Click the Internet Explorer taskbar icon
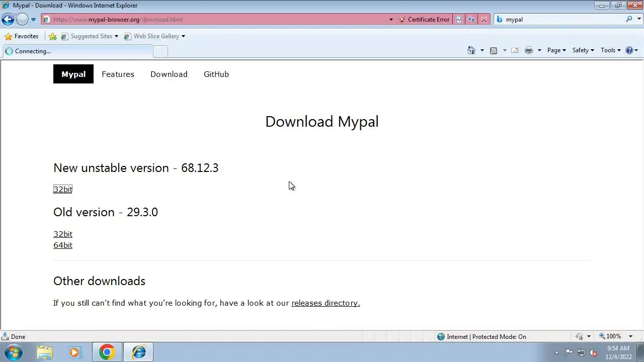 (x=138, y=352)
